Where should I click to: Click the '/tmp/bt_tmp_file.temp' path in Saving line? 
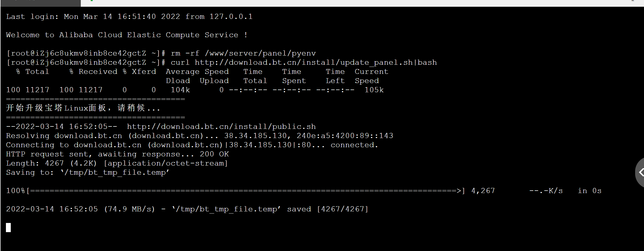pyautogui.click(x=115, y=172)
